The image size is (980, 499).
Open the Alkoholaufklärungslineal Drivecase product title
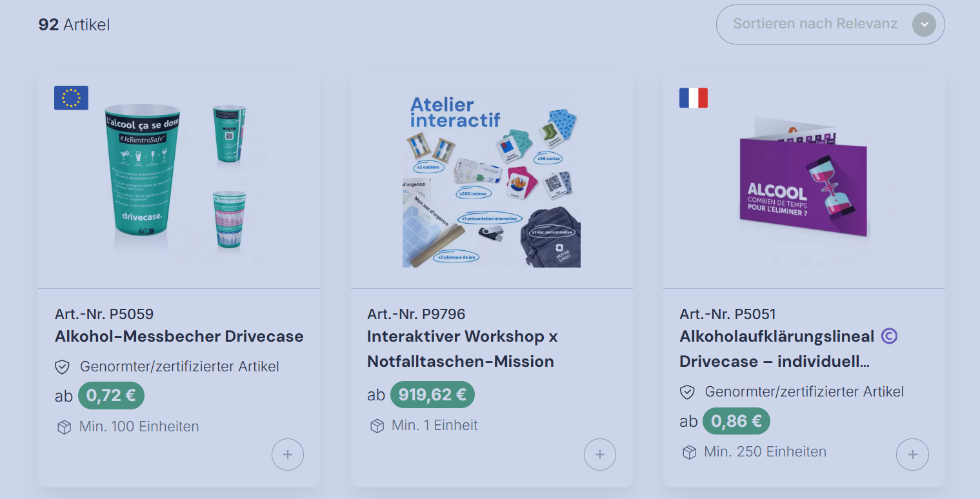[776, 349]
